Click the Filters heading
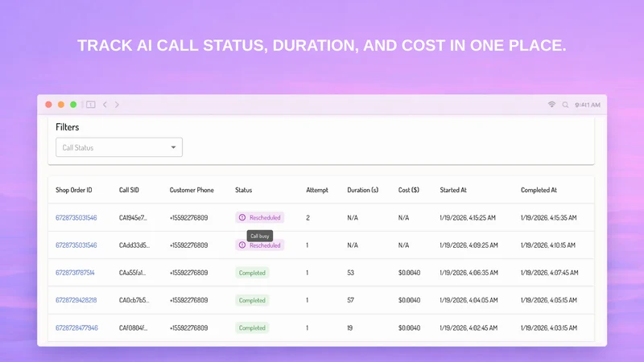 [x=68, y=127]
